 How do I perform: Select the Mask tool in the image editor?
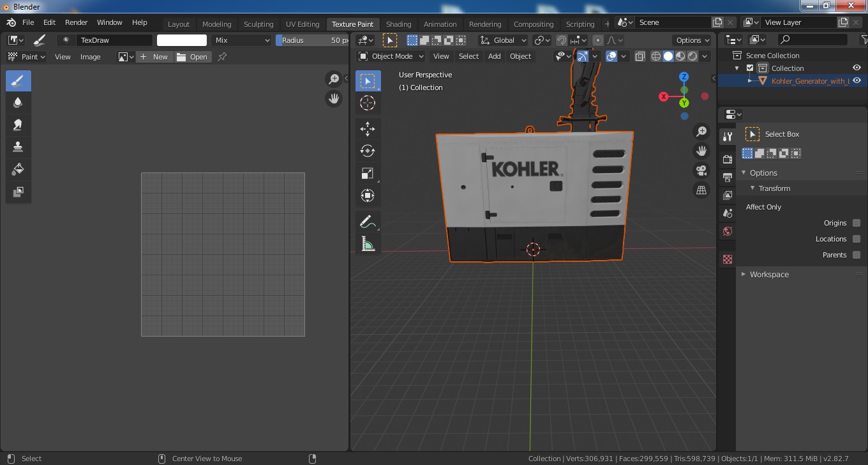coord(19,192)
